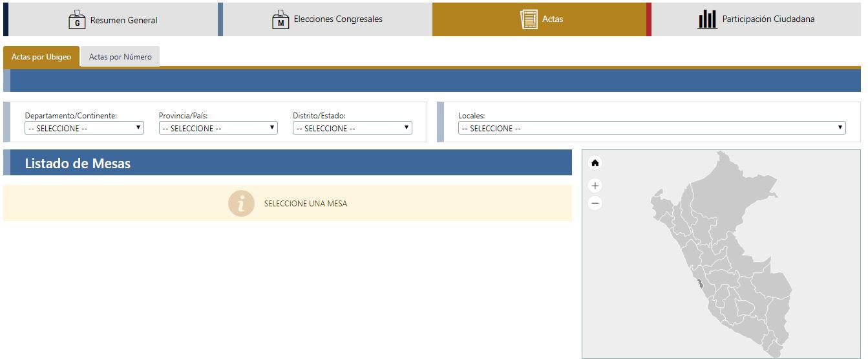Open the Elecciones Congresales text label
The width and height of the screenshot is (868, 359).
tap(338, 19)
